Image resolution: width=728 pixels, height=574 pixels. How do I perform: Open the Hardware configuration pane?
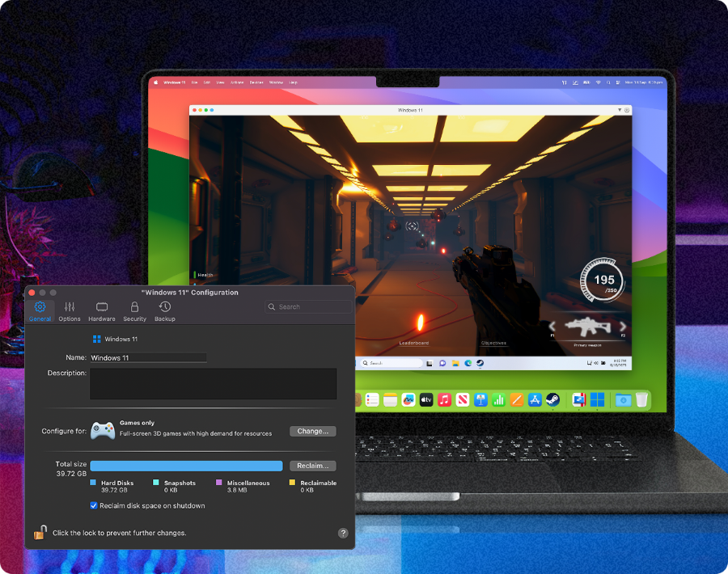[102, 310]
